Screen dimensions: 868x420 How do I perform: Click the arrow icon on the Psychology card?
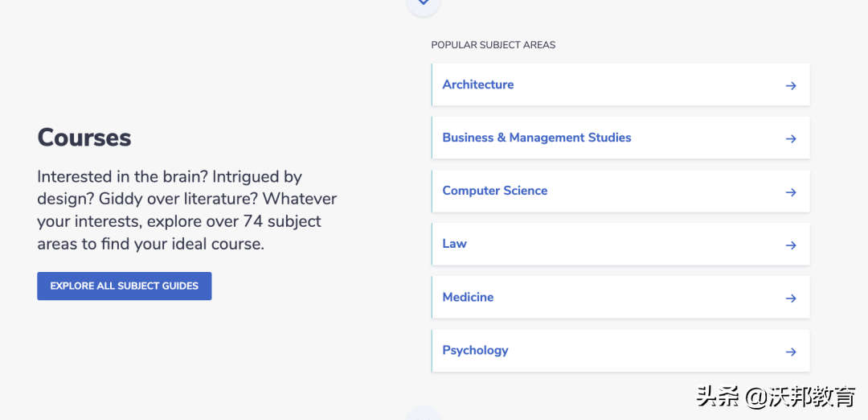click(x=791, y=351)
